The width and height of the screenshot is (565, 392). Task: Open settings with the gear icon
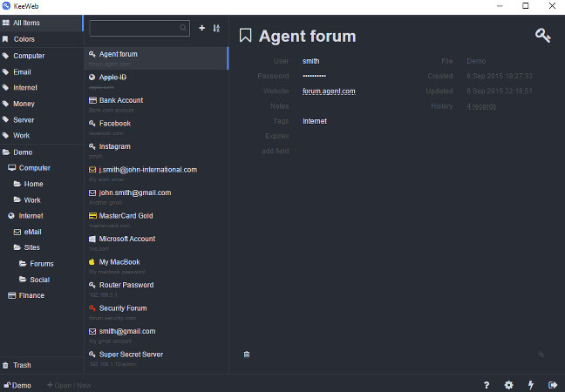(x=508, y=384)
